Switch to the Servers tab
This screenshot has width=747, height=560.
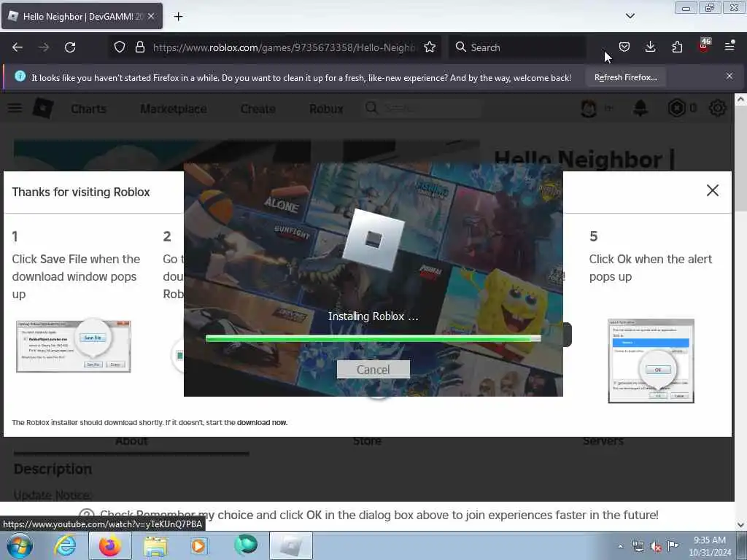603,441
